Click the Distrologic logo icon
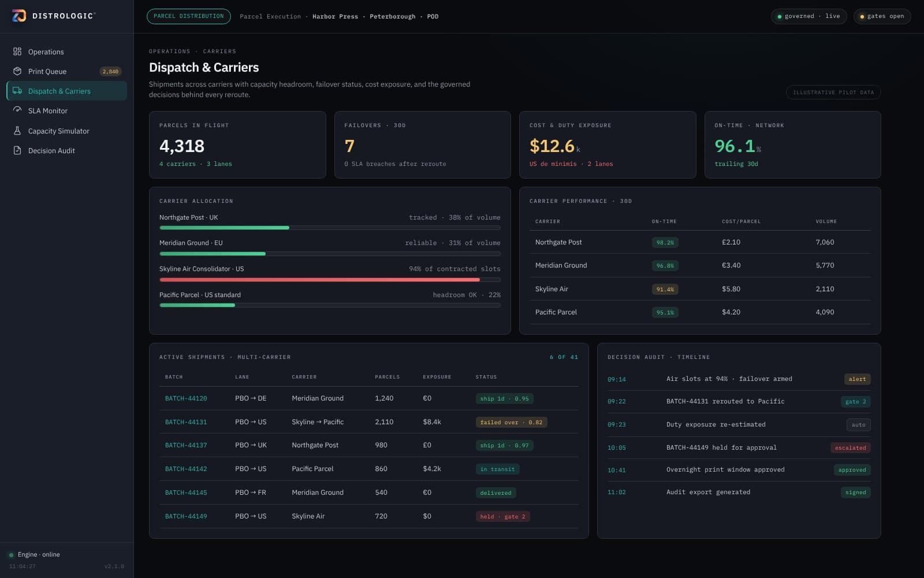The height and width of the screenshot is (578, 924). pos(19,16)
